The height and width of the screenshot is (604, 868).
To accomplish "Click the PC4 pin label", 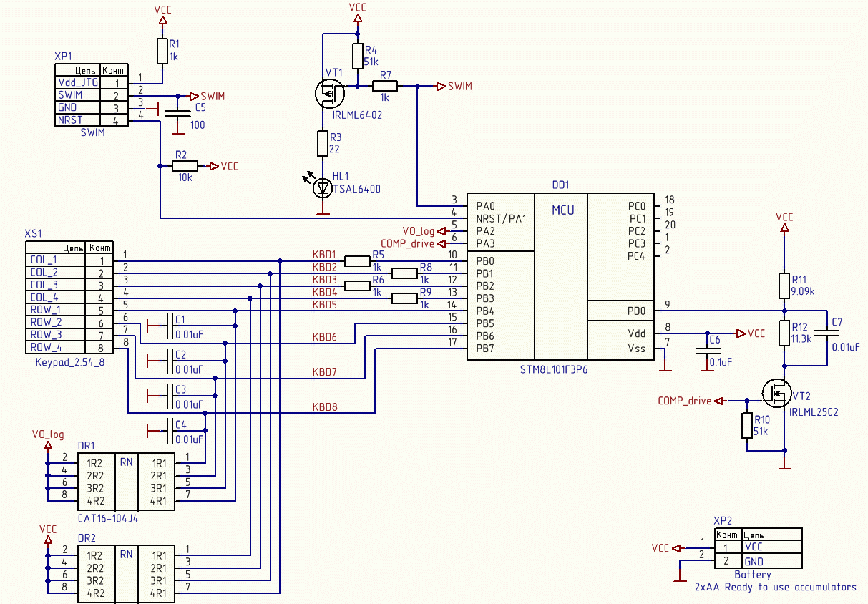I will pos(637,255).
